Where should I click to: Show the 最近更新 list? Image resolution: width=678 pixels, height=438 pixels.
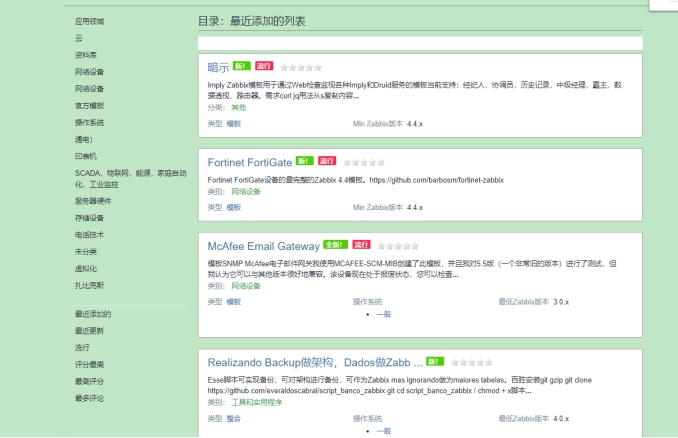coord(90,331)
